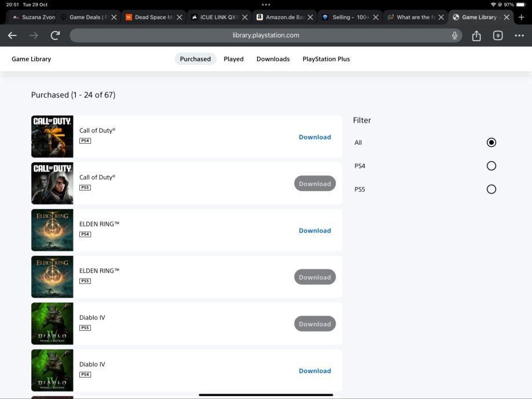Tap the microphone icon in address bar
This screenshot has height=399, width=532.
coord(454,35)
